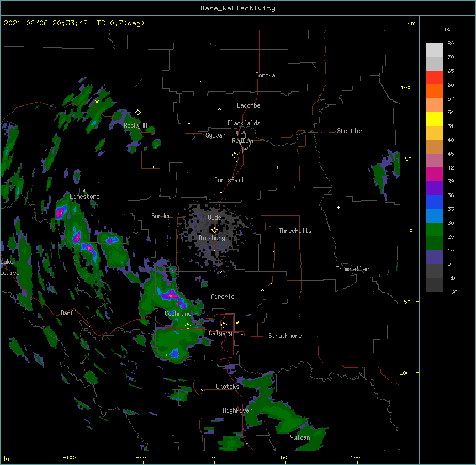This screenshot has height=465, width=476.
Task: Click the Innisfail label
Action: coord(229,180)
